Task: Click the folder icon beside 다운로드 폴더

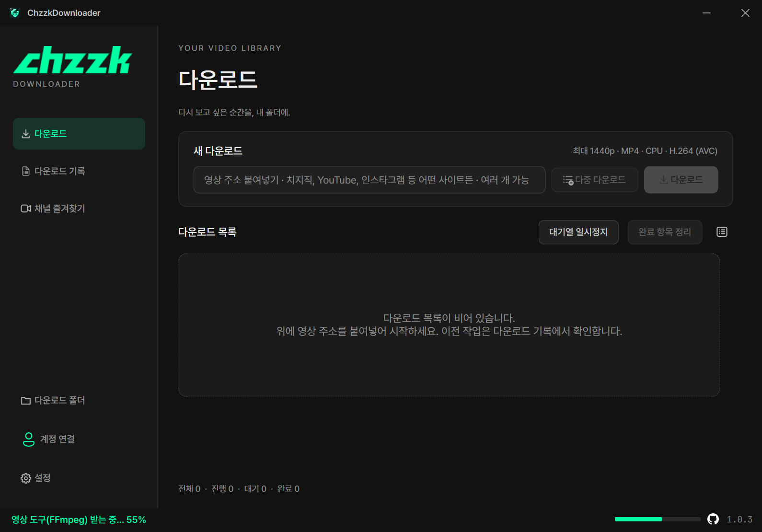Action: pos(26,401)
